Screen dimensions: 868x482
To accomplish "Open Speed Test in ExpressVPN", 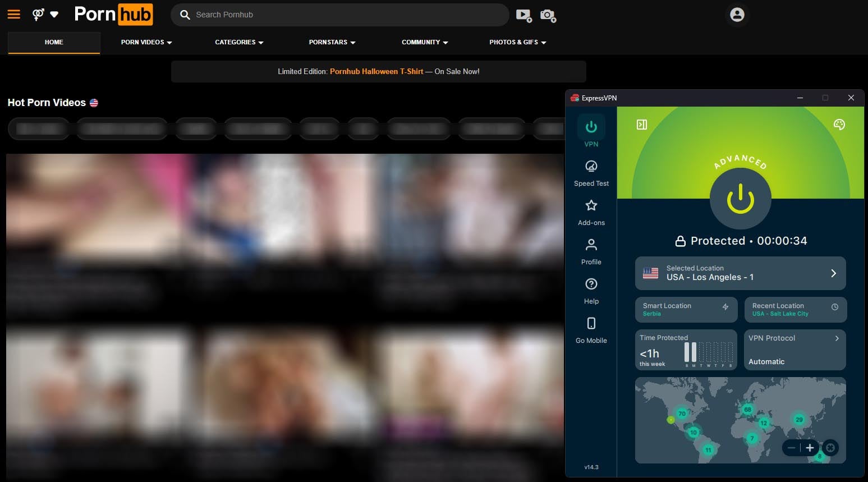I will [x=591, y=173].
